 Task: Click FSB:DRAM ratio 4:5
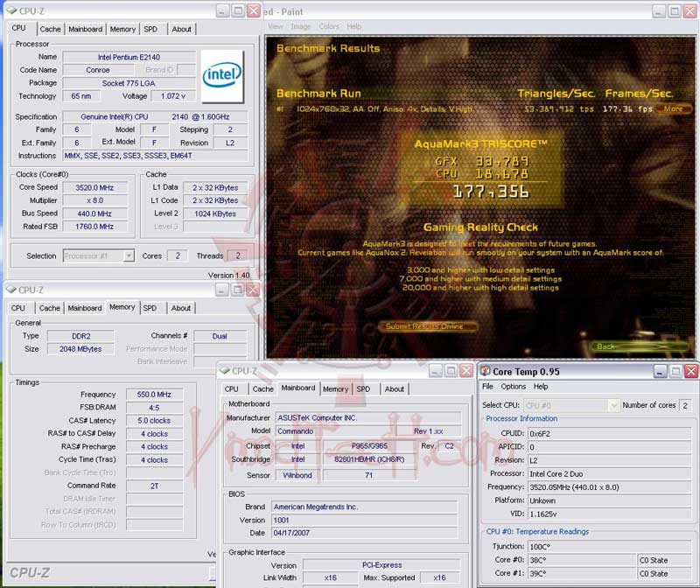pos(154,408)
